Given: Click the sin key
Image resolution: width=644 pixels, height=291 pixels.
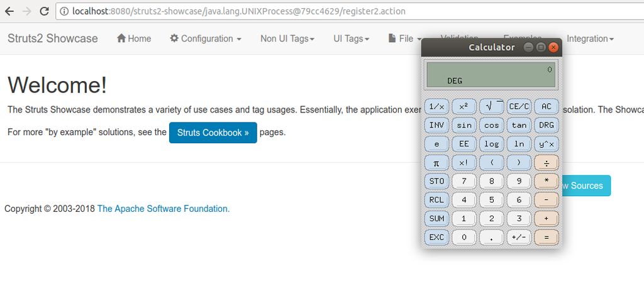Looking at the screenshot, I should [464, 125].
